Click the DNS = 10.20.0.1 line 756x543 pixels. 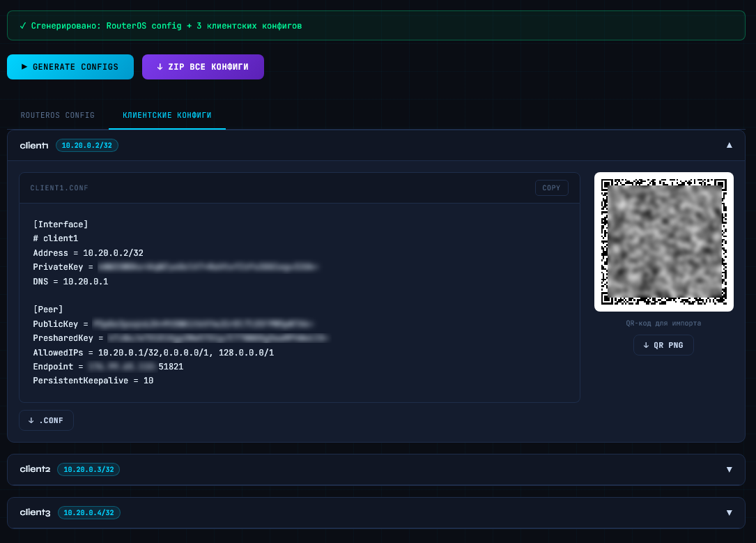pos(70,281)
